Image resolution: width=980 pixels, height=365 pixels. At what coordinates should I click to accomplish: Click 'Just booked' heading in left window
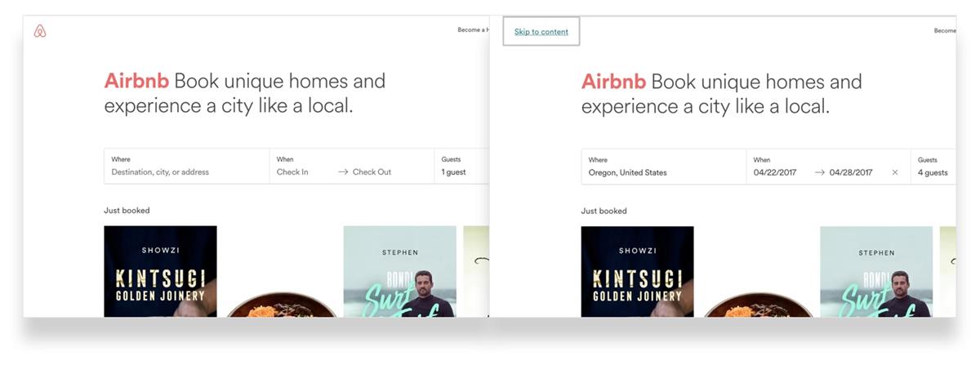pyautogui.click(x=127, y=211)
